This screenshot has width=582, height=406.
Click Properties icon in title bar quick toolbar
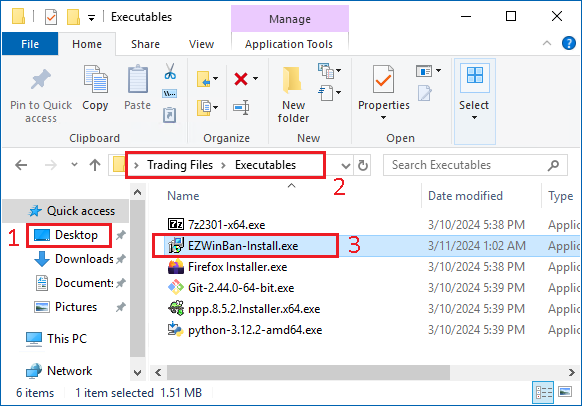(x=51, y=17)
